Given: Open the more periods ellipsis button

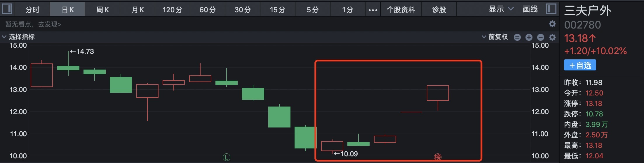Looking at the screenshot, I should pyautogui.click(x=373, y=10).
